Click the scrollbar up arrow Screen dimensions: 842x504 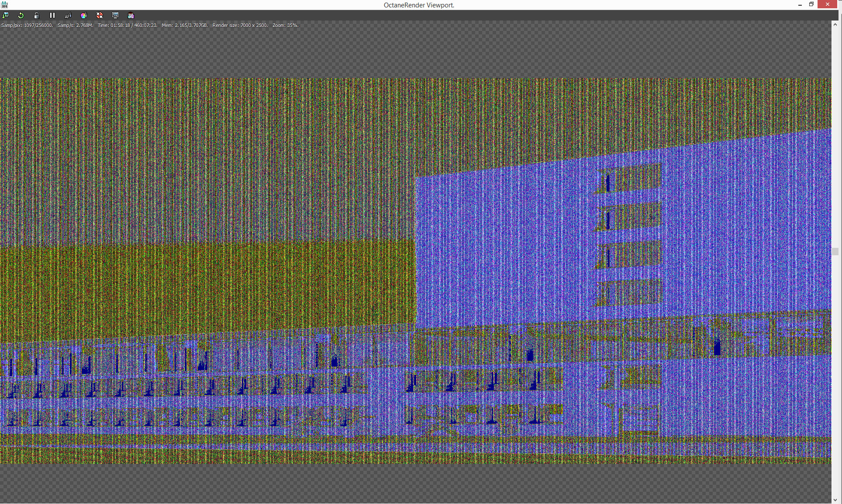[x=835, y=25]
